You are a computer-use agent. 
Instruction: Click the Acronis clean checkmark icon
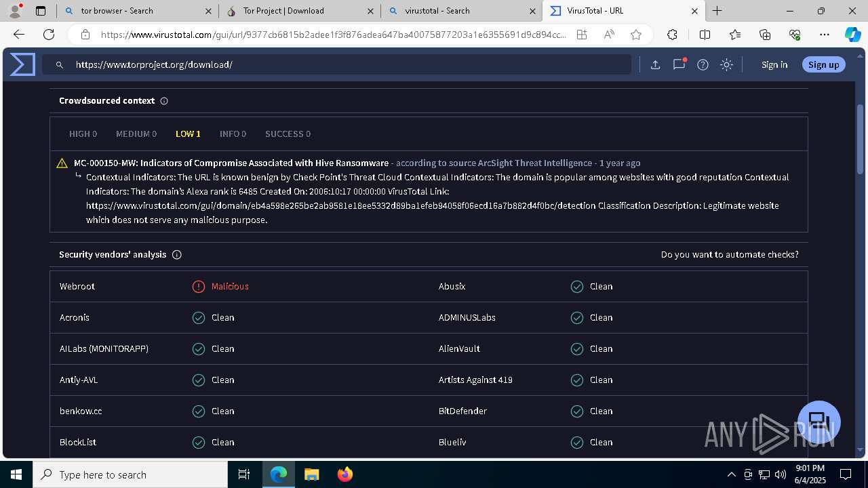click(199, 318)
